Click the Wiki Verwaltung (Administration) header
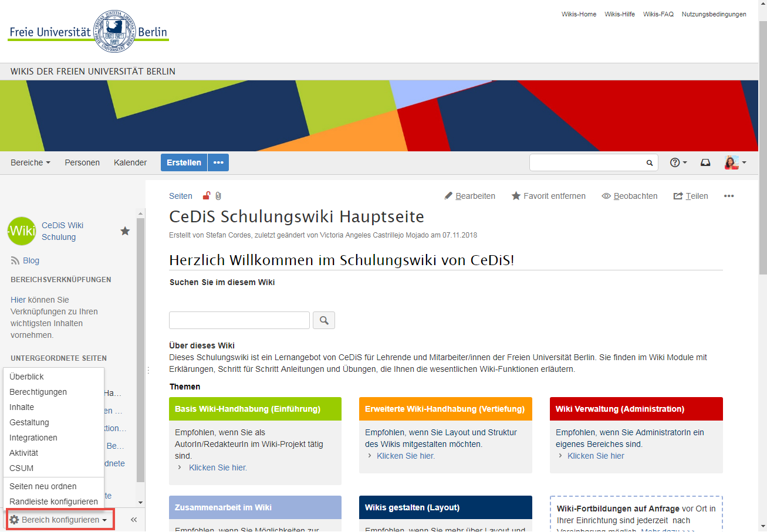The image size is (767, 532). (x=636, y=409)
